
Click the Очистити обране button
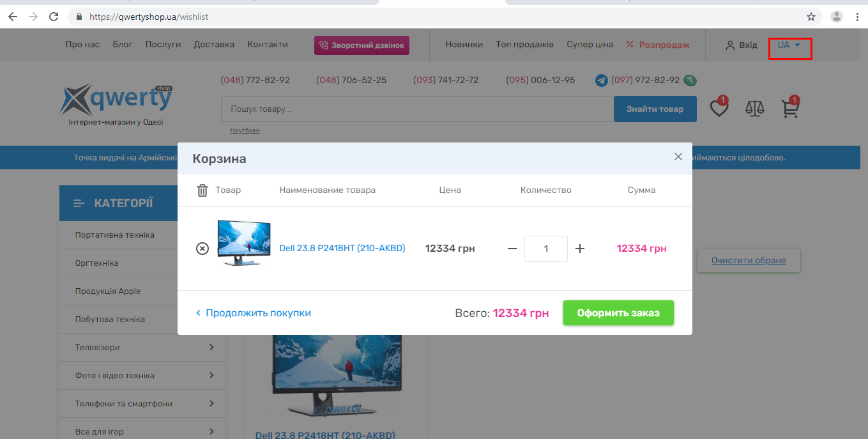click(x=749, y=260)
